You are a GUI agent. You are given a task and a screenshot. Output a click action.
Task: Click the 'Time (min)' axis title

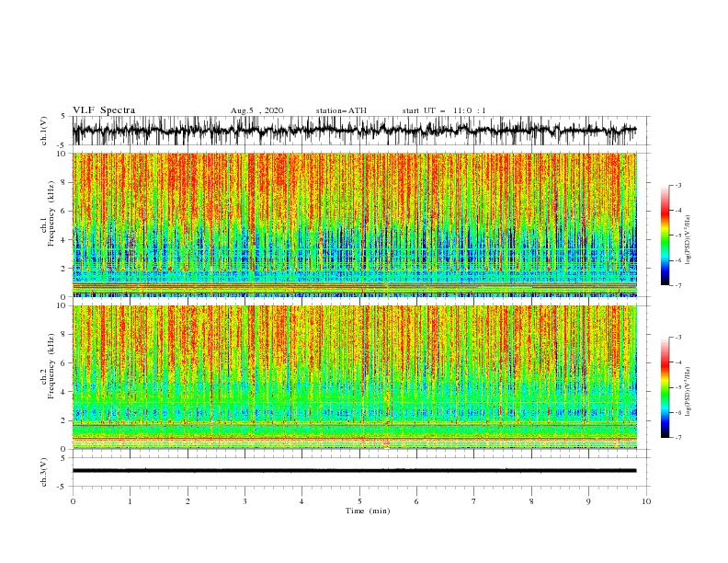368,511
